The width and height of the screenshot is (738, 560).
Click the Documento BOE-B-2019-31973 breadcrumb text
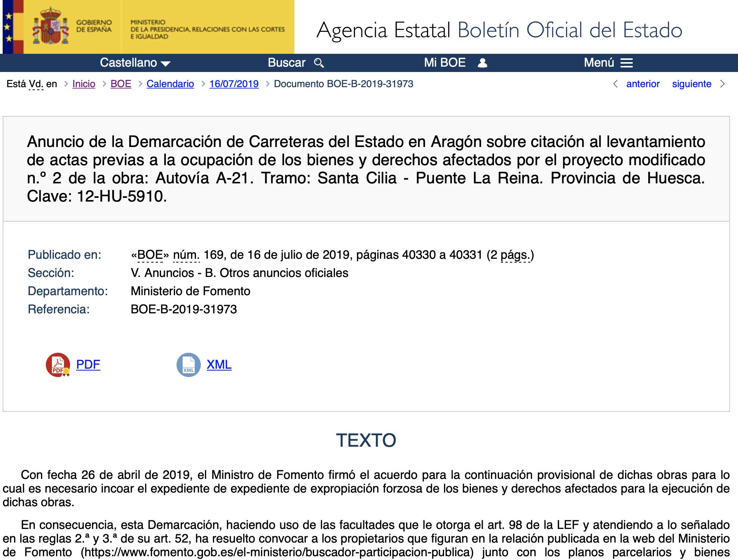[x=344, y=84]
